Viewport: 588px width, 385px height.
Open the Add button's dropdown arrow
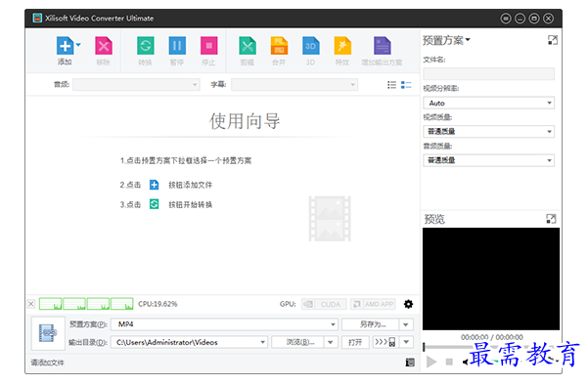[x=78, y=45]
